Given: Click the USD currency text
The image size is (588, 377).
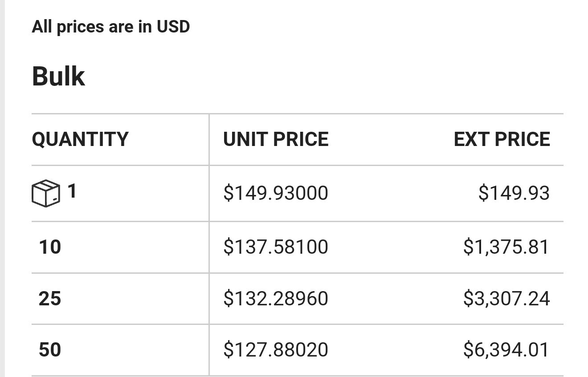Looking at the screenshot, I should (x=173, y=27).
